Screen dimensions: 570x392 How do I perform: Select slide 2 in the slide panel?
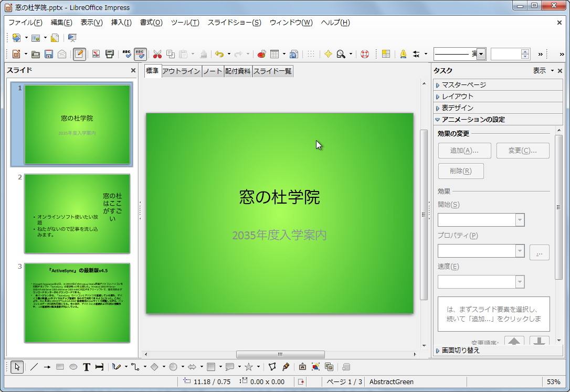[x=76, y=213]
